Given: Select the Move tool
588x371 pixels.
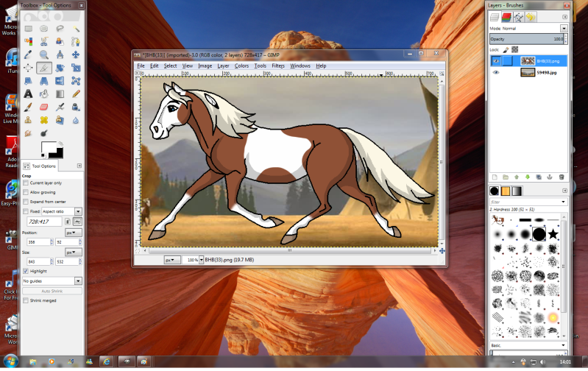Looking at the screenshot, I should tap(76, 54).
